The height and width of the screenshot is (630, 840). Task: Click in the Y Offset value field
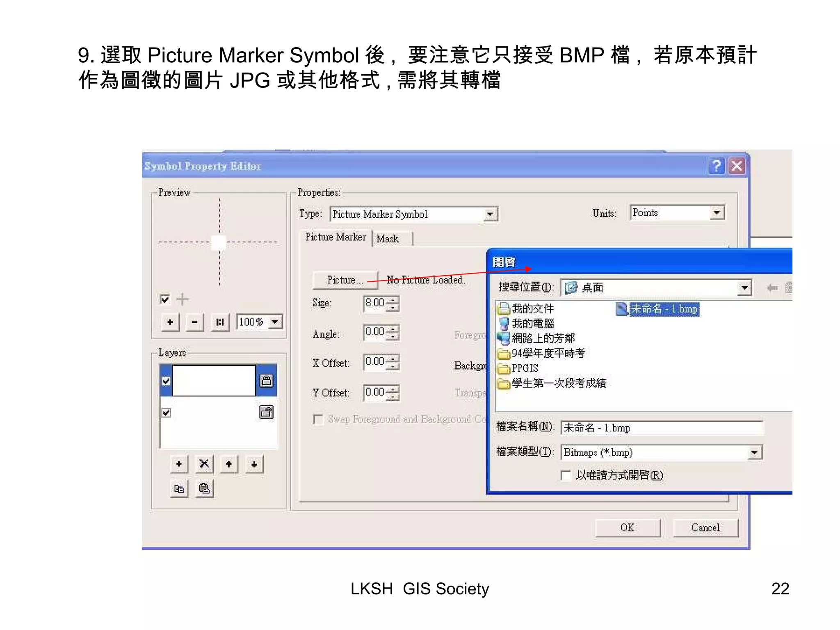375,393
